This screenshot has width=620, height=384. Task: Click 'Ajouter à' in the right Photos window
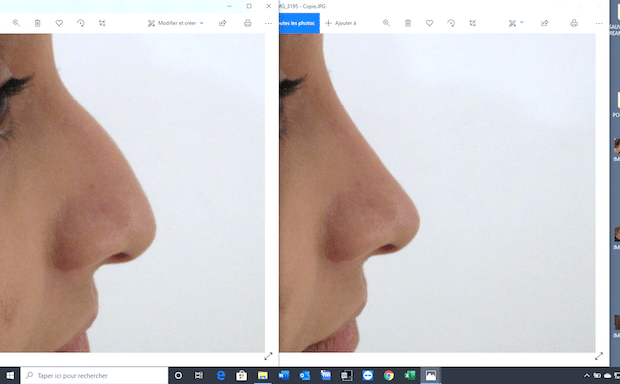(x=341, y=23)
